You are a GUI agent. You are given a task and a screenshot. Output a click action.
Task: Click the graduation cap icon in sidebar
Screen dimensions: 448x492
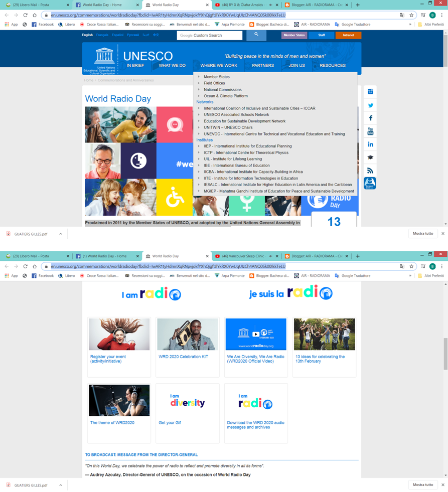click(370, 157)
